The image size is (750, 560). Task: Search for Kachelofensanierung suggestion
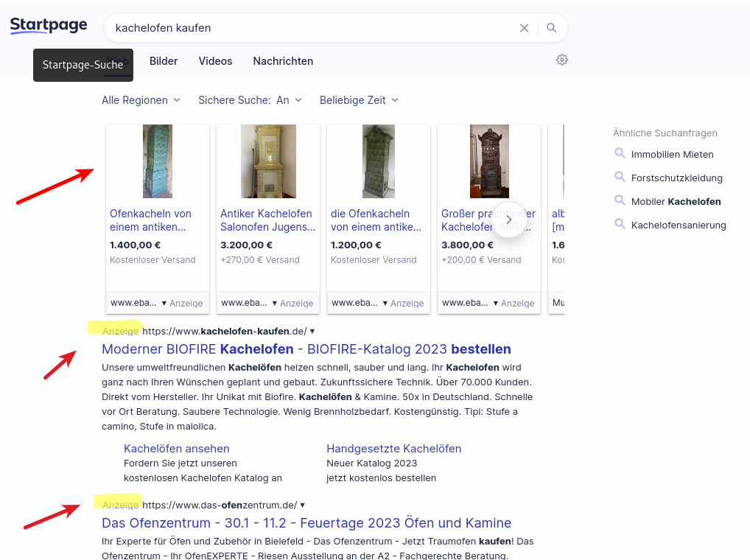pyautogui.click(x=679, y=225)
